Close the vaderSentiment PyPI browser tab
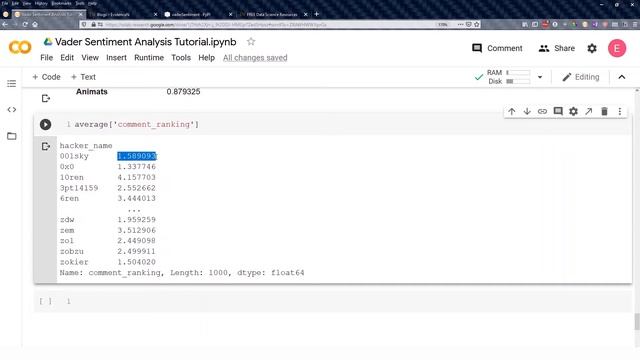The width and height of the screenshot is (640, 360). click(230, 14)
